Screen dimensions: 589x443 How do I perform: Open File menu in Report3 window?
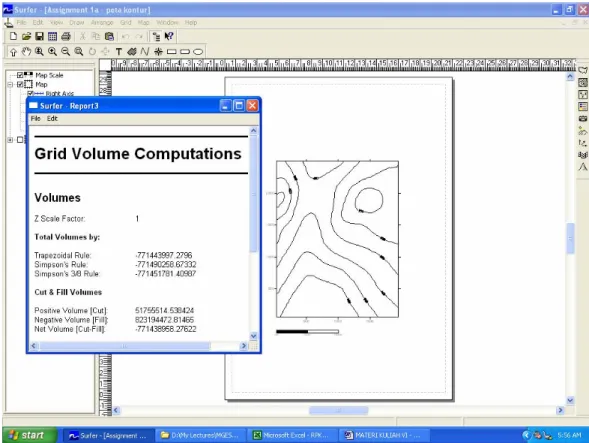36,119
